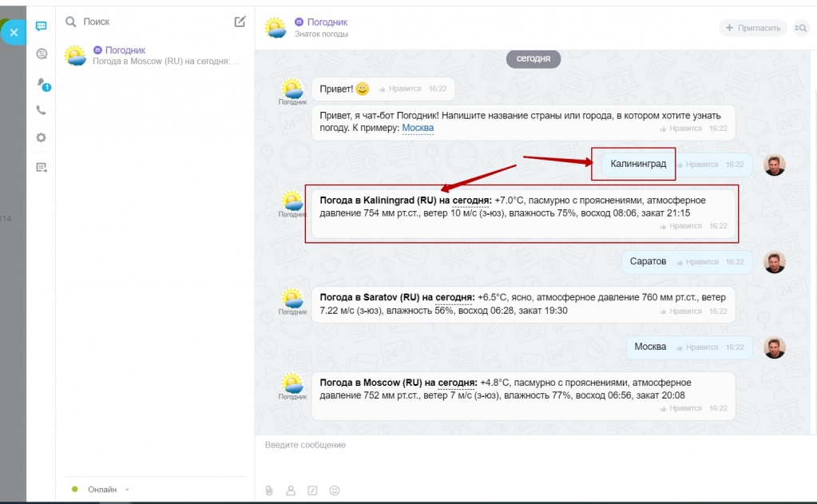This screenshot has width=817, height=504.
Task: Click the bot badge icon in chat list entry
Action: coord(97,50)
